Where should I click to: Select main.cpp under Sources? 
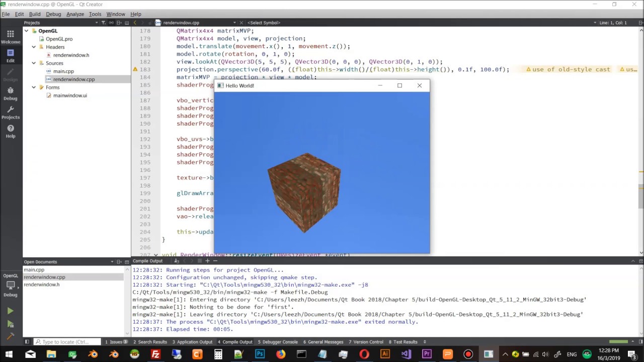click(63, 71)
